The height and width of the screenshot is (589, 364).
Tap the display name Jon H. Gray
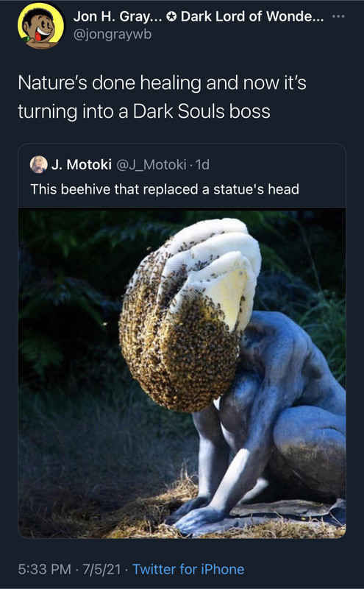tap(118, 16)
